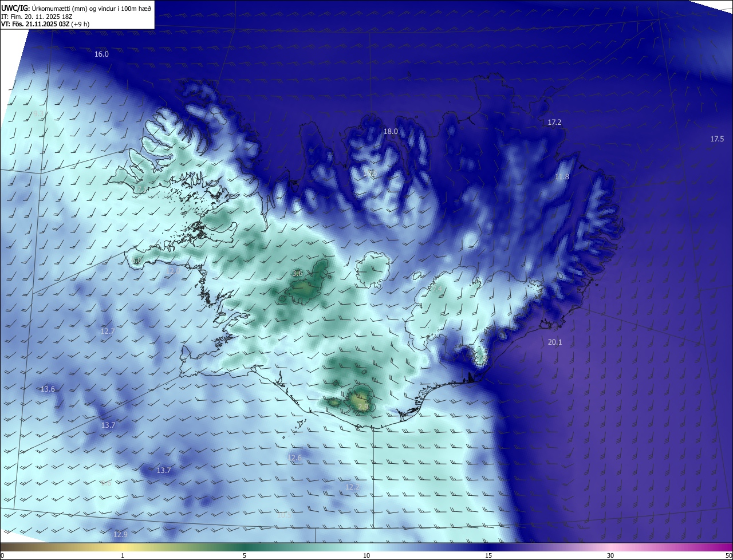This screenshot has width=733, height=560.
Task: Click the valid time line 'VT: Fös. 21.11.2025 03Z'
Action: [x=36, y=24]
